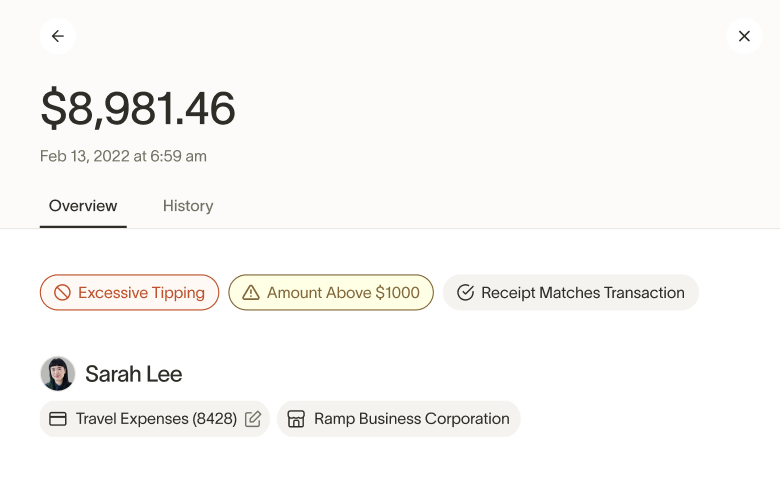Viewport: 780px width, 482px height.
Task: Click the Amount Above $1000 label text
Action: pyautogui.click(x=343, y=293)
